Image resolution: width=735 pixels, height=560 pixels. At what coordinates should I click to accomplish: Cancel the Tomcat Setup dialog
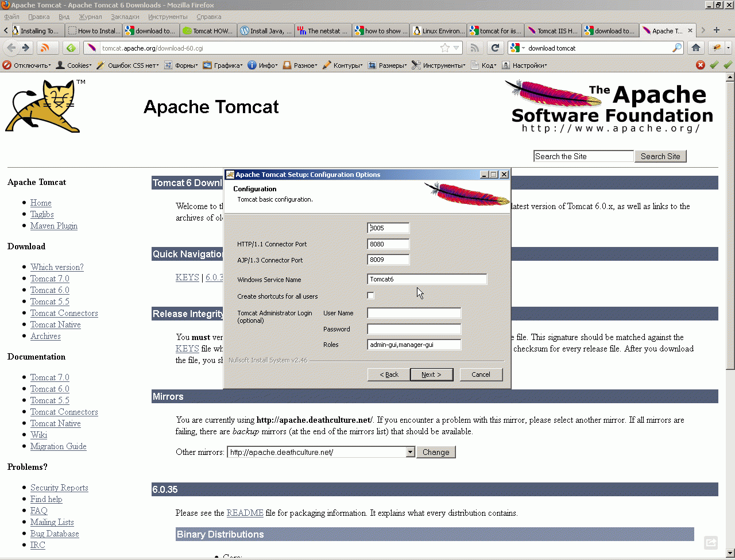point(481,374)
